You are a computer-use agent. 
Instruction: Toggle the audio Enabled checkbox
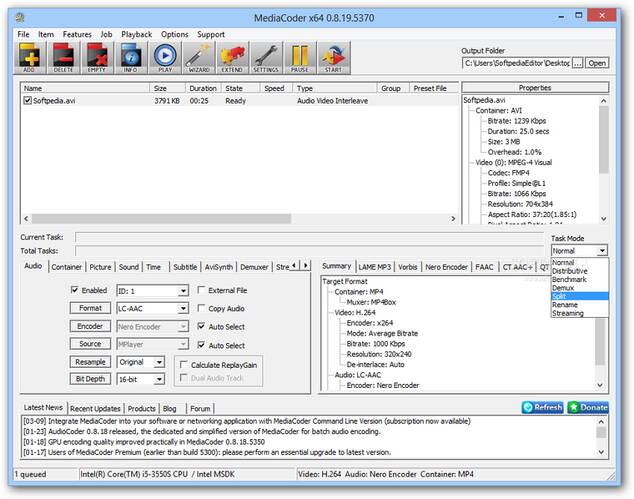(74, 290)
